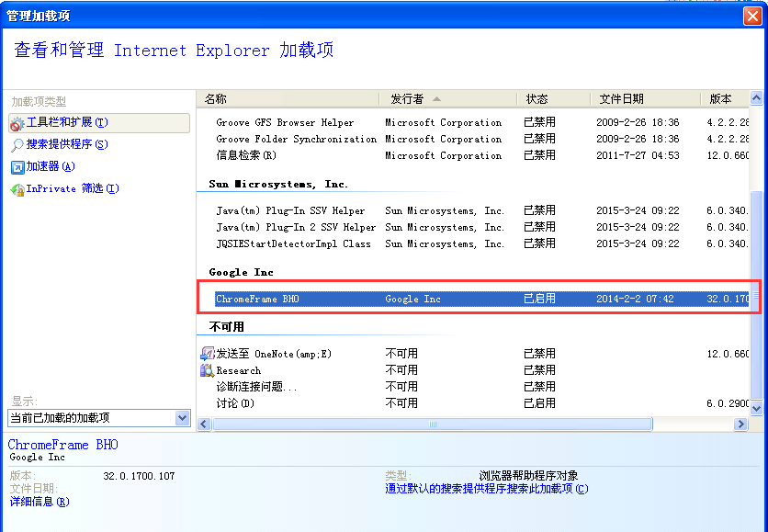Click version 32.0.1700.107 in details pane

(139, 476)
